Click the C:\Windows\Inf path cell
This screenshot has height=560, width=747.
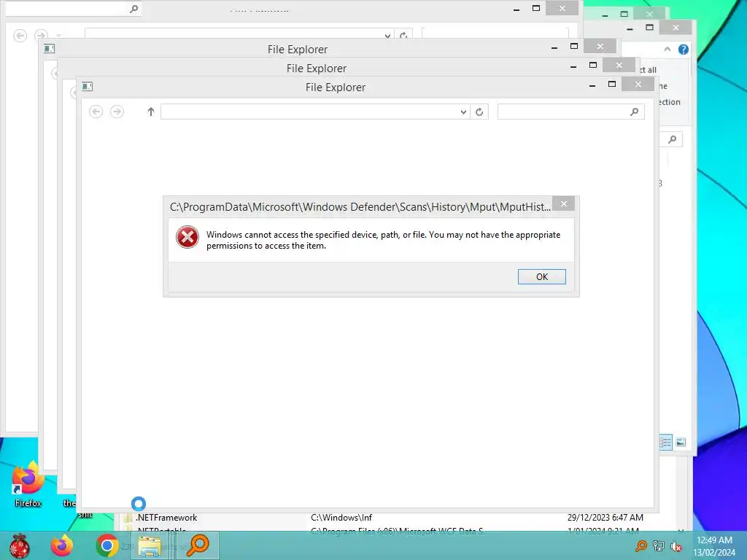[x=341, y=518]
